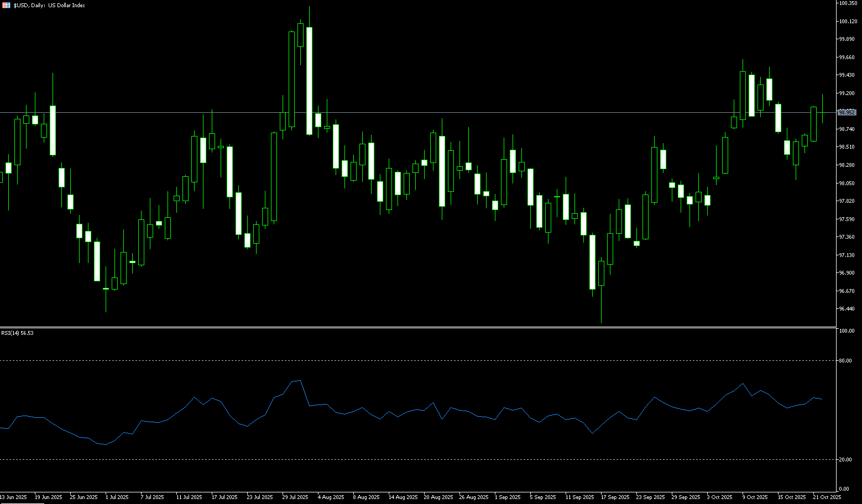This screenshot has width=862, height=504.
Task: Click the RSI 100.00 scale label
Action: pyautogui.click(x=847, y=331)
